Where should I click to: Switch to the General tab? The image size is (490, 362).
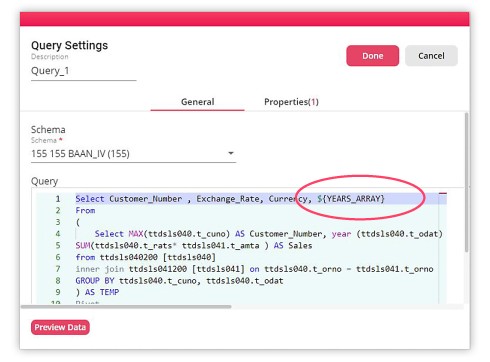[x=197, y=102]
